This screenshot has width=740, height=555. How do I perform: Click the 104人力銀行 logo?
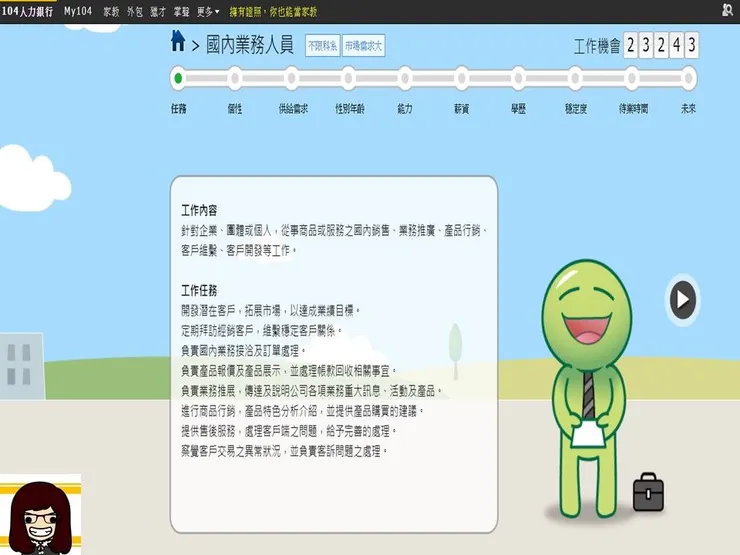click(x=27, y=11)
